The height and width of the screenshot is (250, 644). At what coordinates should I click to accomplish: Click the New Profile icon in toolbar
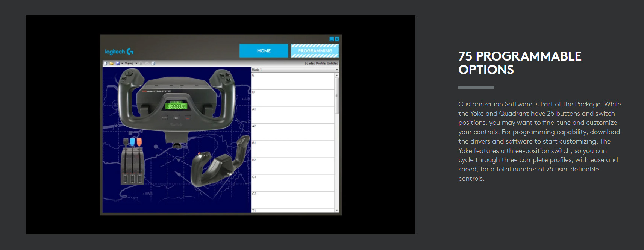[x=105, y=64]
